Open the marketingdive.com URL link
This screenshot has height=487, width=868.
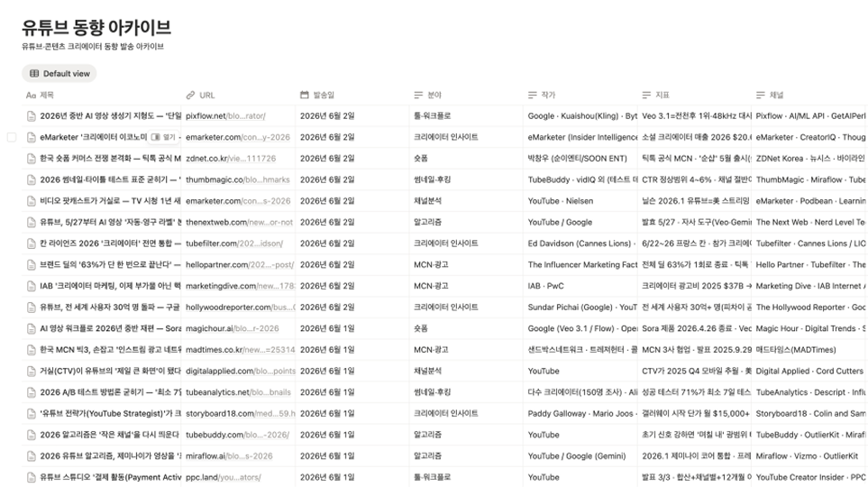click(241, 287)
